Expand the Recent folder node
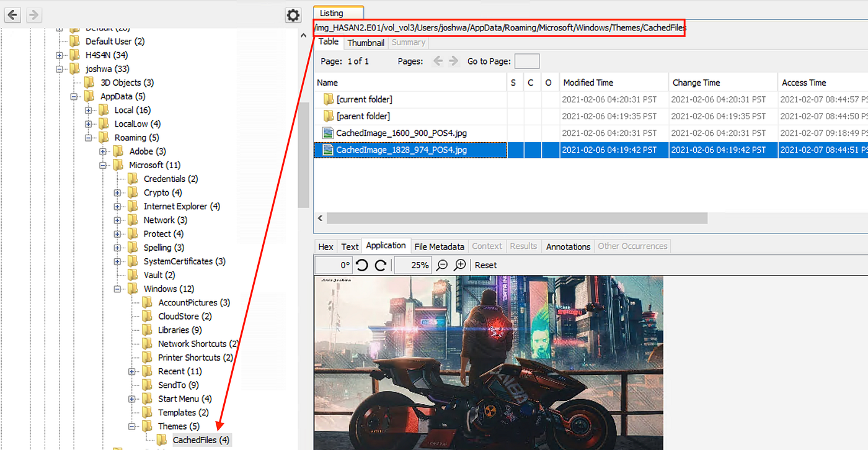This screenshot has height=450, width=868. 131,371
